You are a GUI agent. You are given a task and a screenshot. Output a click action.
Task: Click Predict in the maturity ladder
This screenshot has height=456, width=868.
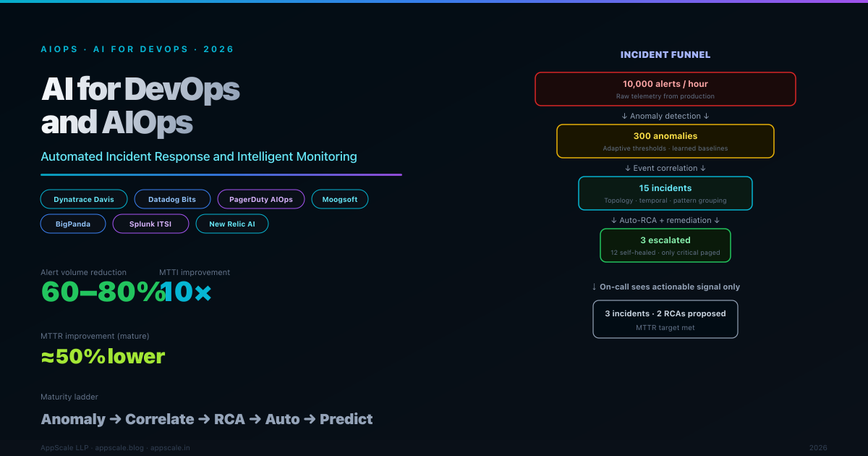click(346, 419)
